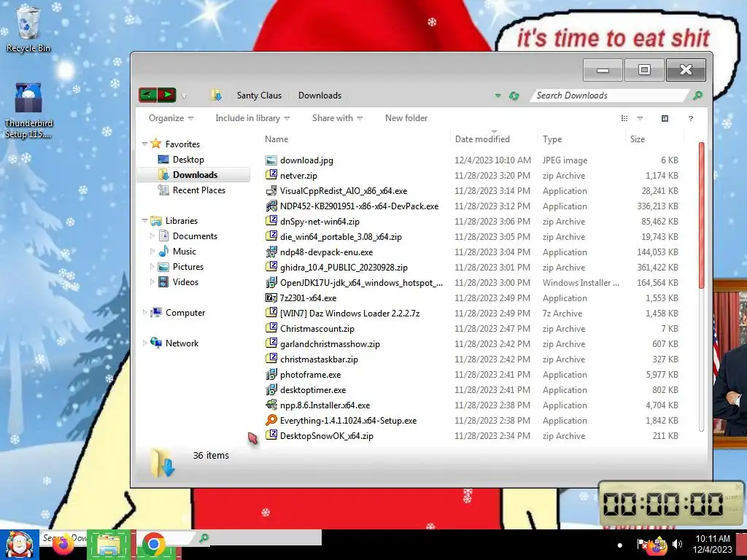Expand the Computer tree node
747x560 pixels.
[x=144, y=313]
